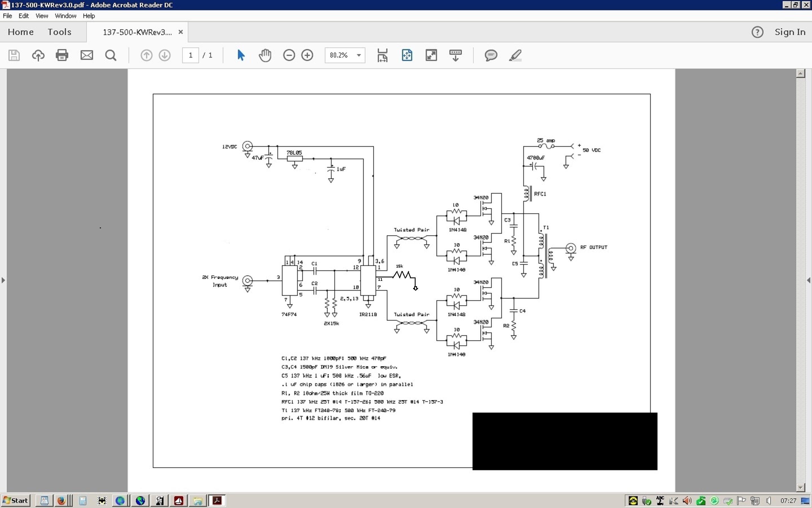Click the vertical scrollbar down arrow
812x508 pixels.
pyautogui.click(x=801, y=487)
